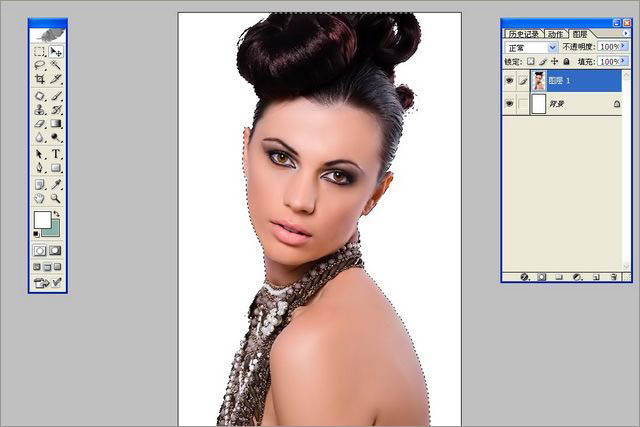Select the Zoom magnifier tool
640x427 pixels.
(x=56, y=198)
